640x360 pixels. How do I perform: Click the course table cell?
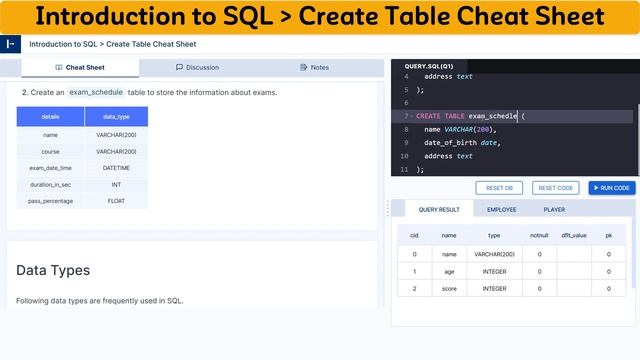(50, 151)
